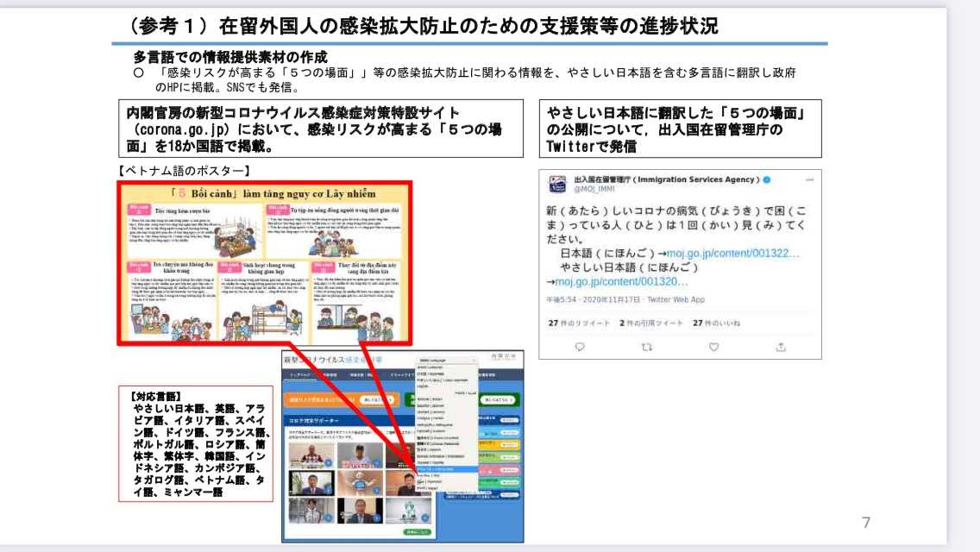Viewport: 980px width, 552px height.
Task: Click the bullet text mentioning 'SNSでも発信'
Action: point(464,79)
